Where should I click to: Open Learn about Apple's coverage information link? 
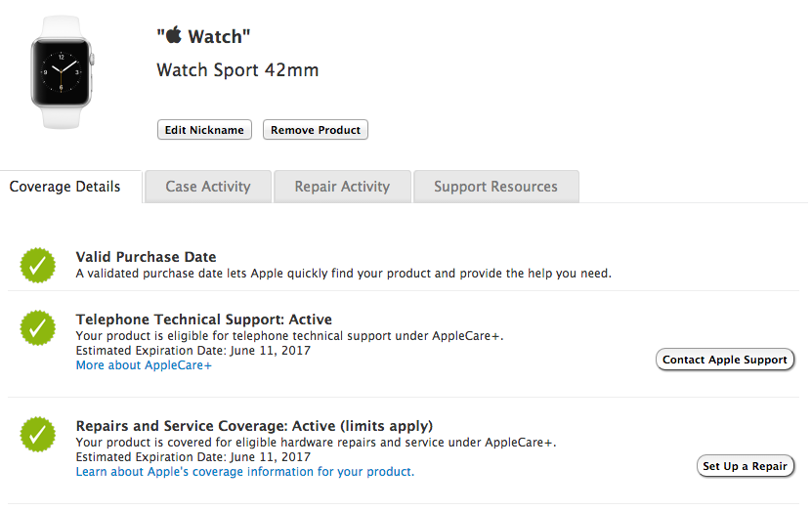pyautogui.click(x=245, y=472)
